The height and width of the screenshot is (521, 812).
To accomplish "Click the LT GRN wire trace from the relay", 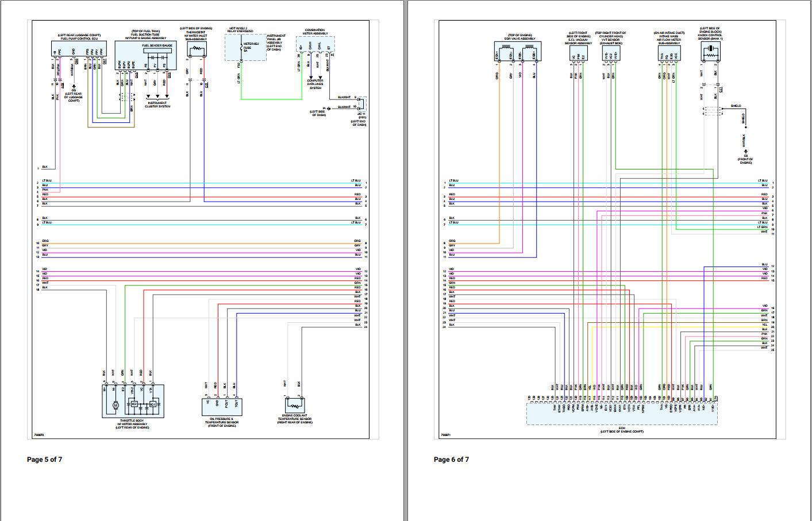I will pyautogui.click(x=241, y=80).
